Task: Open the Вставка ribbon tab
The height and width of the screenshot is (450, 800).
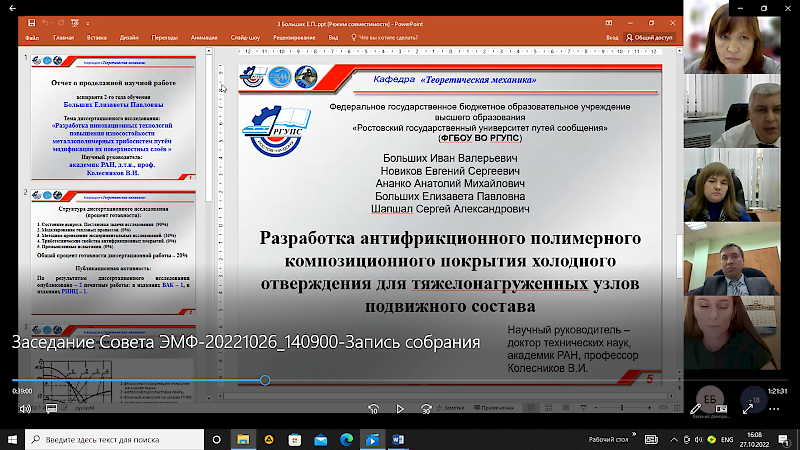Action: pyautogui.click(x=96, y=37)
